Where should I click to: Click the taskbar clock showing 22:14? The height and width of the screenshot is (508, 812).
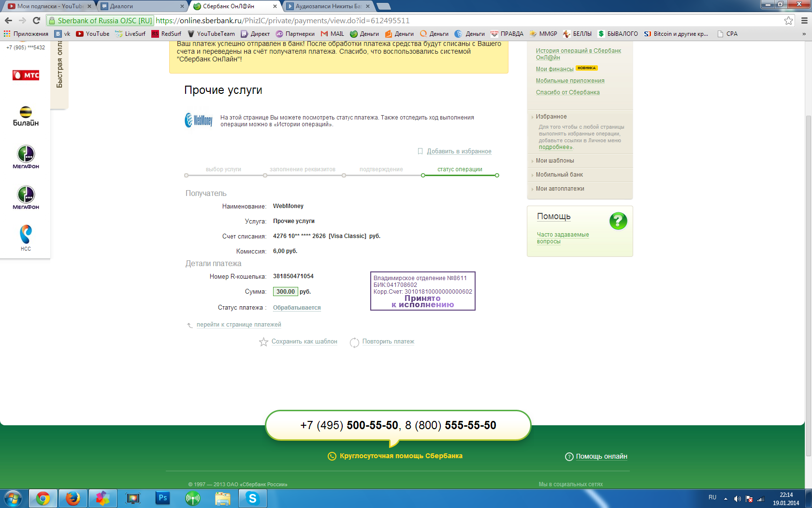point(786,499)
